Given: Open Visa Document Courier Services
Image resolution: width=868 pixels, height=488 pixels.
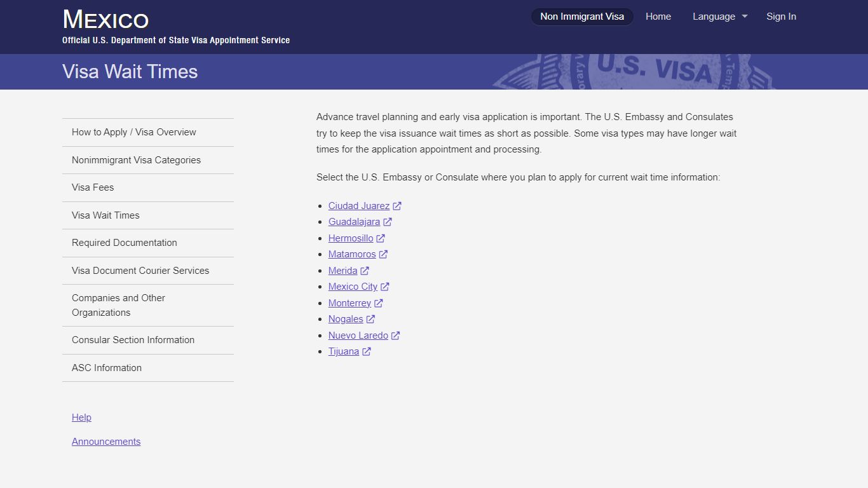Looking at the screenshot, I should pos(148,271).
